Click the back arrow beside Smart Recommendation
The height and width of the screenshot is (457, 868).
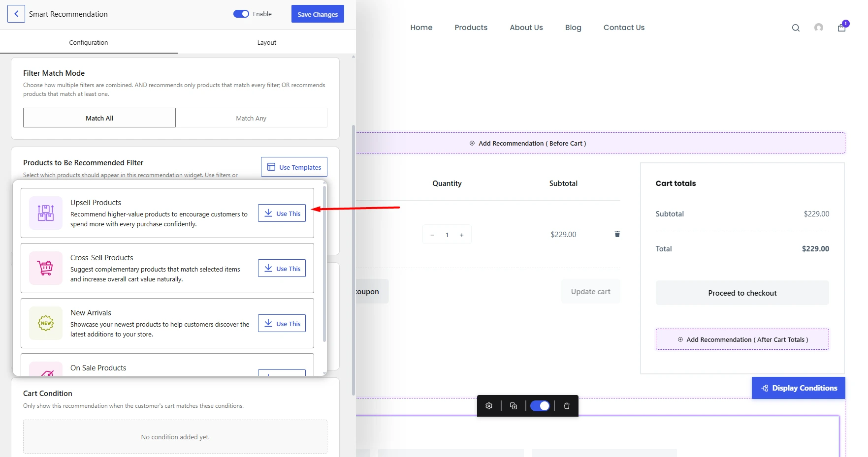tap(16, 14)
